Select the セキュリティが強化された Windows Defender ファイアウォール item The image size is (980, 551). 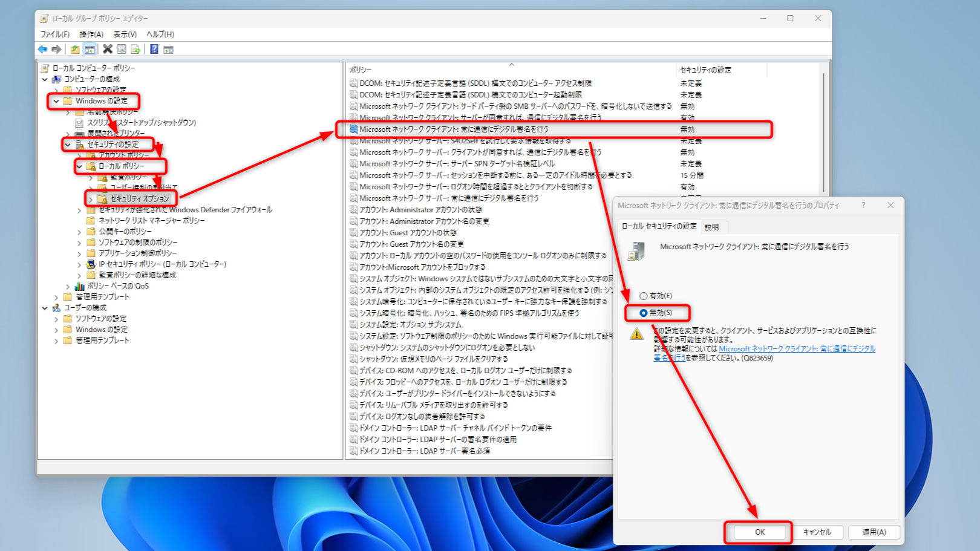[185, 210]
